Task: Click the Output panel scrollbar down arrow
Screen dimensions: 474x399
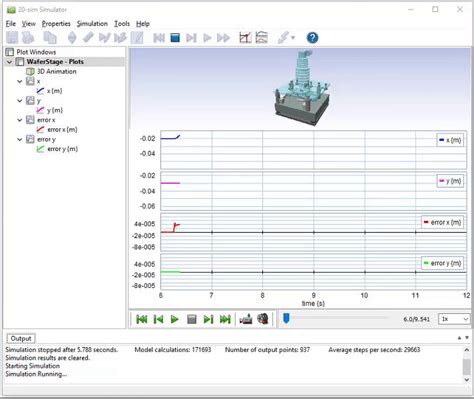Action: coord(467,379)
